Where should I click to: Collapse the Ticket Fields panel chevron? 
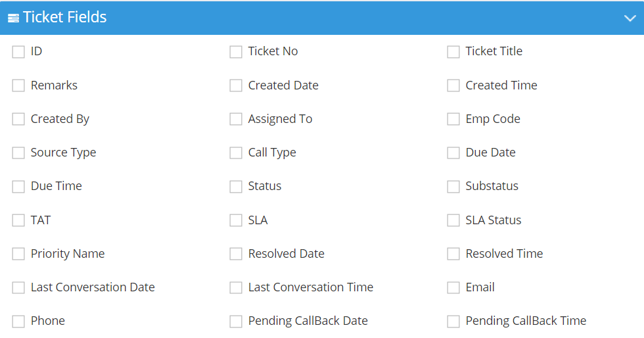point(630,18)
